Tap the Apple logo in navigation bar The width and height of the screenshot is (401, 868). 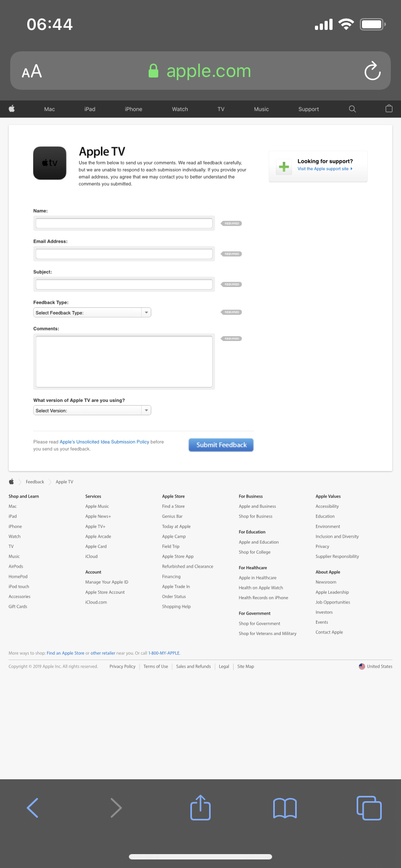point(12,108)
